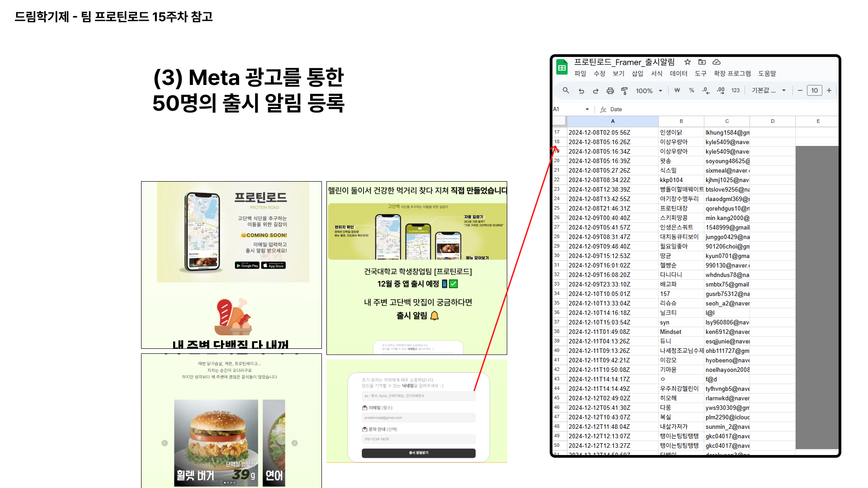The height and width of the screenshot is (488, 868).
Task: Click the Google Play badge on landing page
Action: click(x=247, y=266)
